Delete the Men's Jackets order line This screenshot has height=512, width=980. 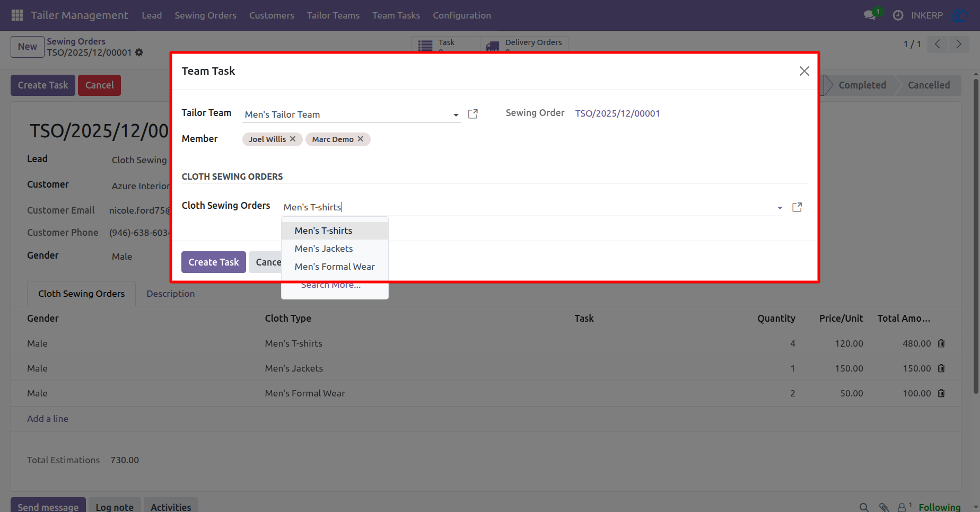[x=941, y=368]
